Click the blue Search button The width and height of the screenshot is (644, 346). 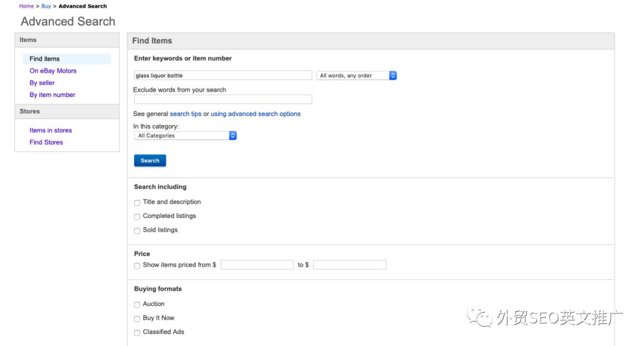point(150,161)
